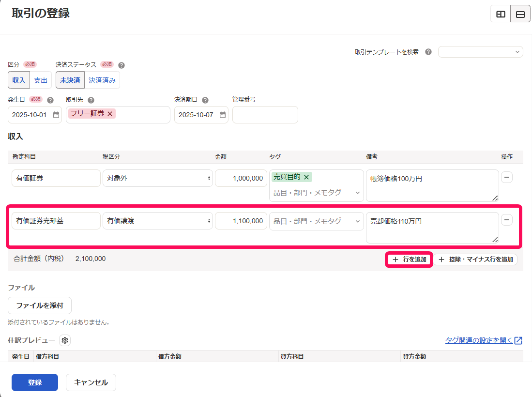Click the 有価証券 account field
The image size is (532, 397).
pos(56,178)
